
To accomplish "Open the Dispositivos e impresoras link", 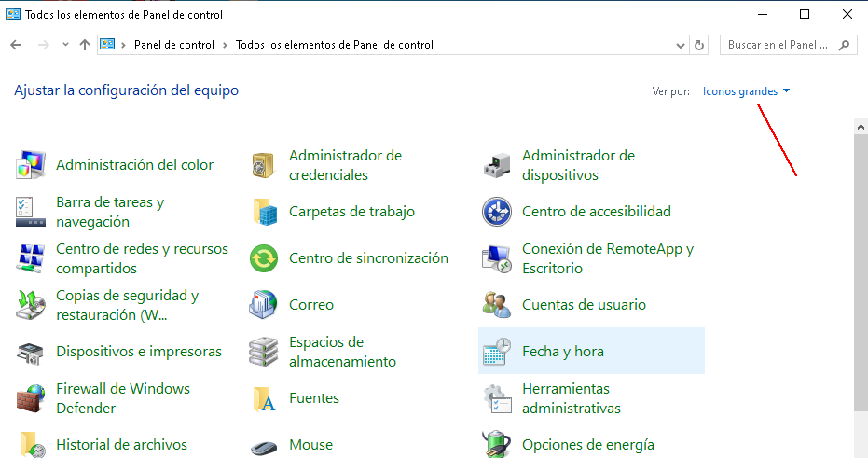I will click(138, 351).
